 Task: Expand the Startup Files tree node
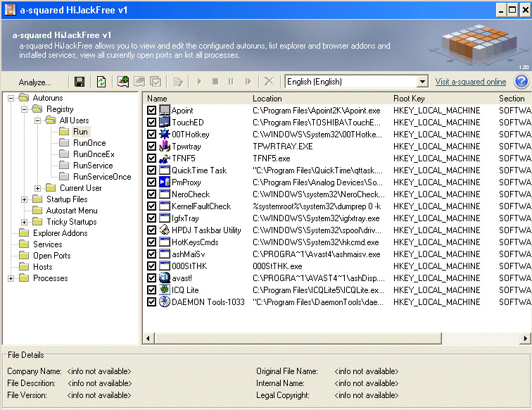coord(24,199)
